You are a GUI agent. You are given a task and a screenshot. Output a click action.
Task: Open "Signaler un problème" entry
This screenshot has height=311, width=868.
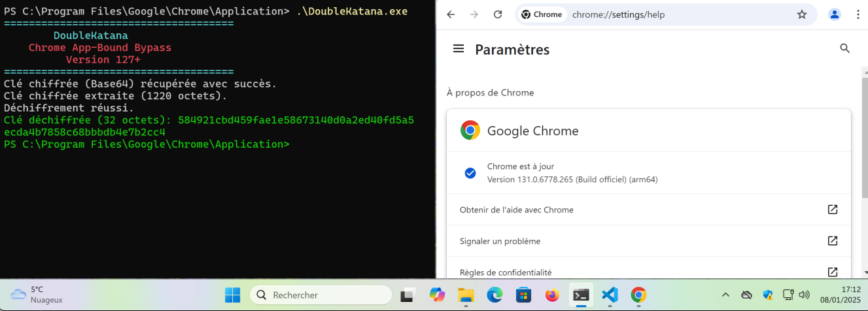[649, 241]
